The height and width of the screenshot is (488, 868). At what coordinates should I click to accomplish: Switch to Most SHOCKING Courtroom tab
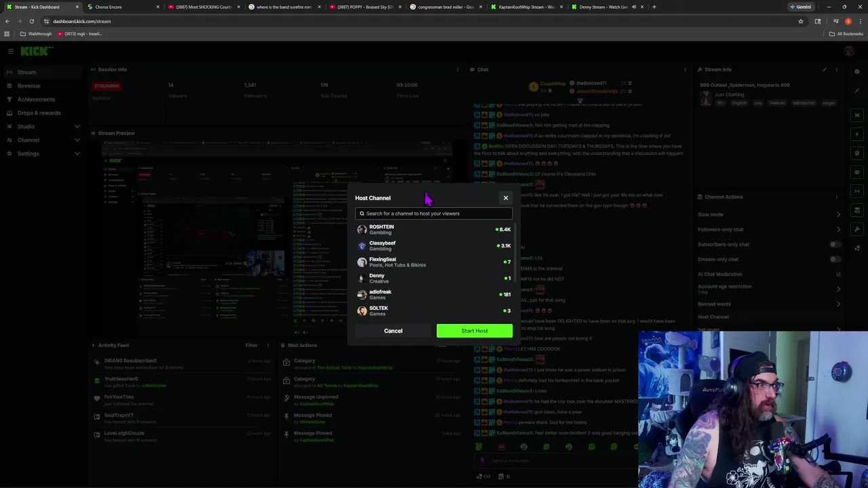pos(203,7)
